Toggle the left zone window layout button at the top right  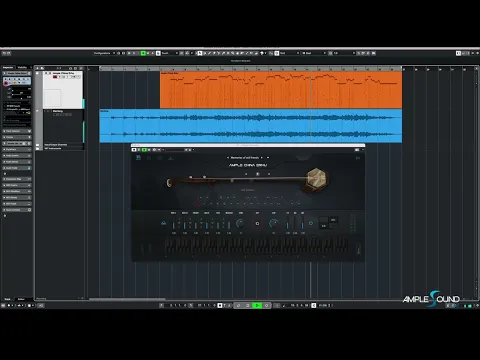458,53
